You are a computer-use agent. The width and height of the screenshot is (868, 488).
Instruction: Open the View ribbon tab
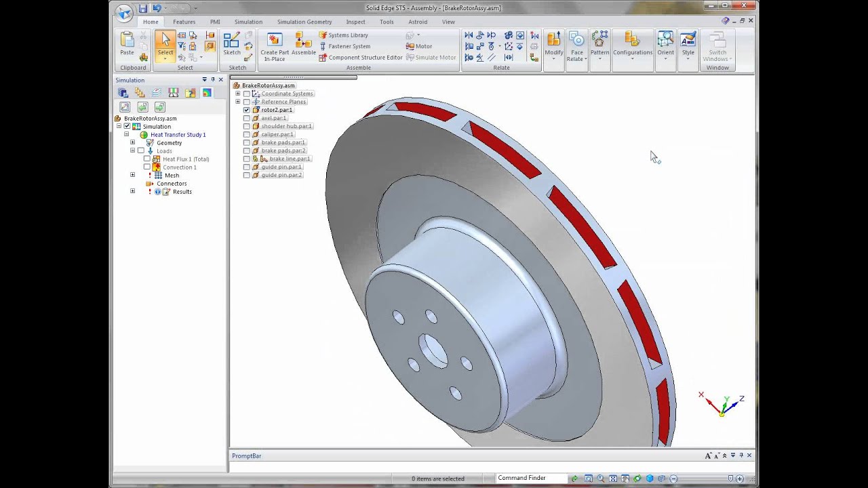click(x=448, y=22)
